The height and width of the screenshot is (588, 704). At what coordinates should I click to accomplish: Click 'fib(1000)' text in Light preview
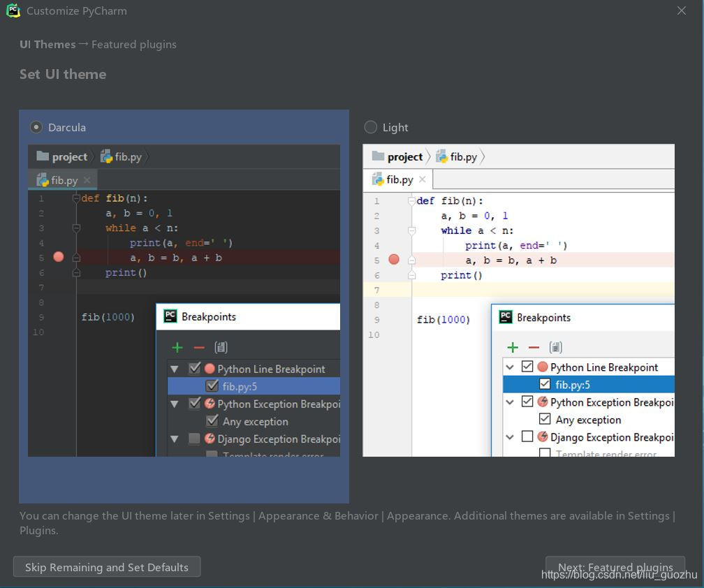point(443,320)
